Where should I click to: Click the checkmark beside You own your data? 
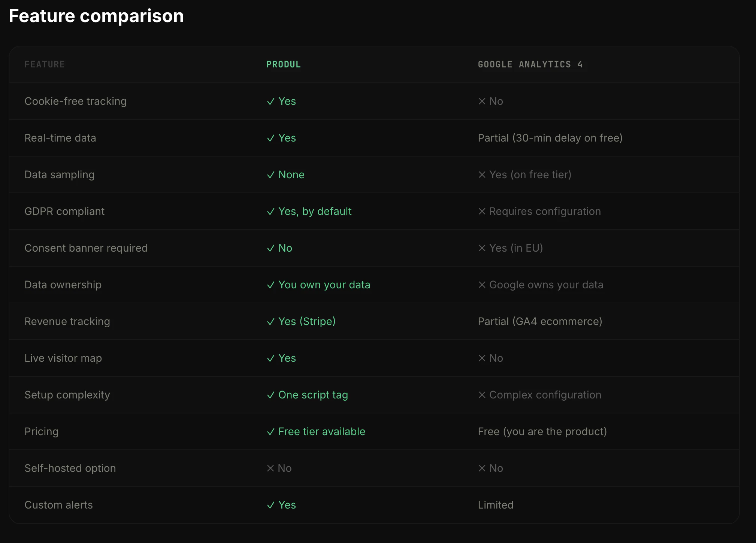pos(270,285)
